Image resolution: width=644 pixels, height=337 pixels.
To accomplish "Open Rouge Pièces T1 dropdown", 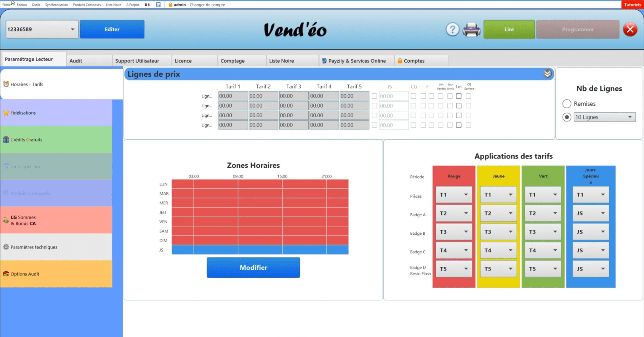I will coord(454,195).
